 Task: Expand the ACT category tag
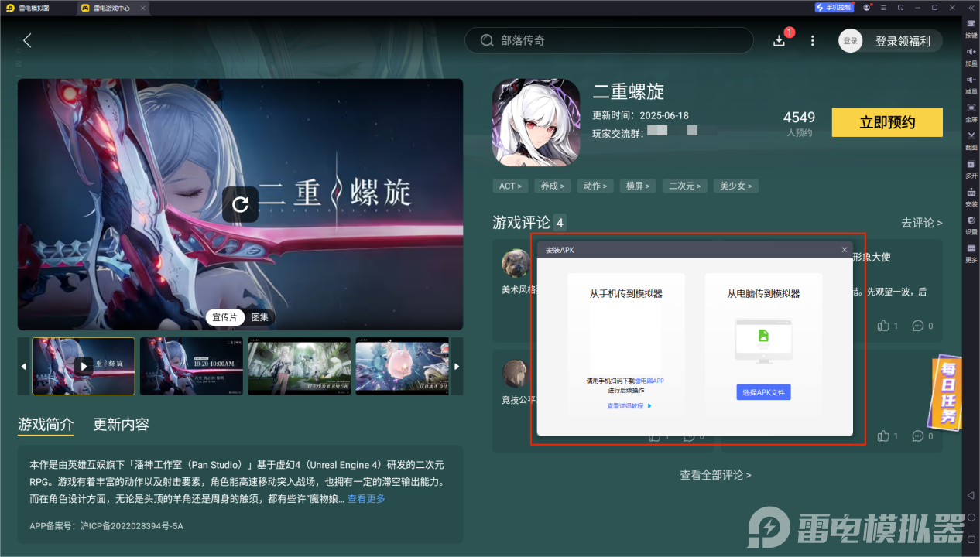click(510, 186)
